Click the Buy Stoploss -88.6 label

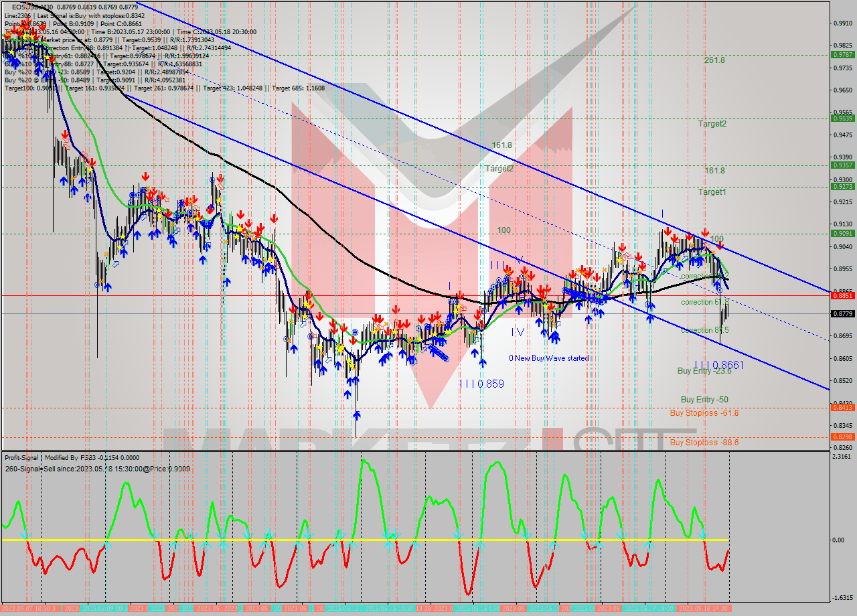(704, 443)
